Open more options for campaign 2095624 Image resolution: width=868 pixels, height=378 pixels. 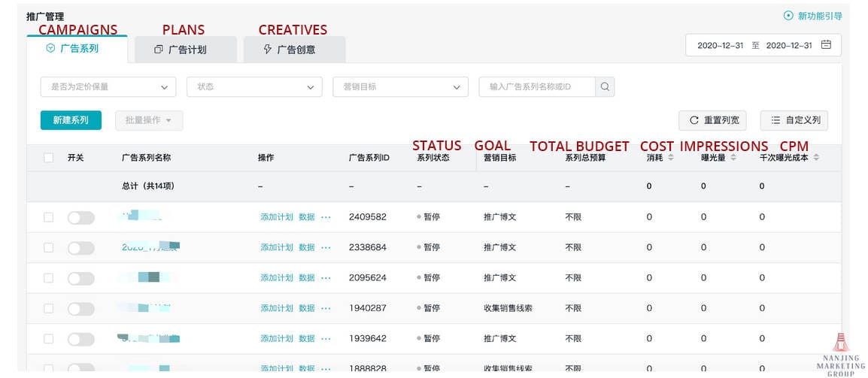(x=326, y=278)
